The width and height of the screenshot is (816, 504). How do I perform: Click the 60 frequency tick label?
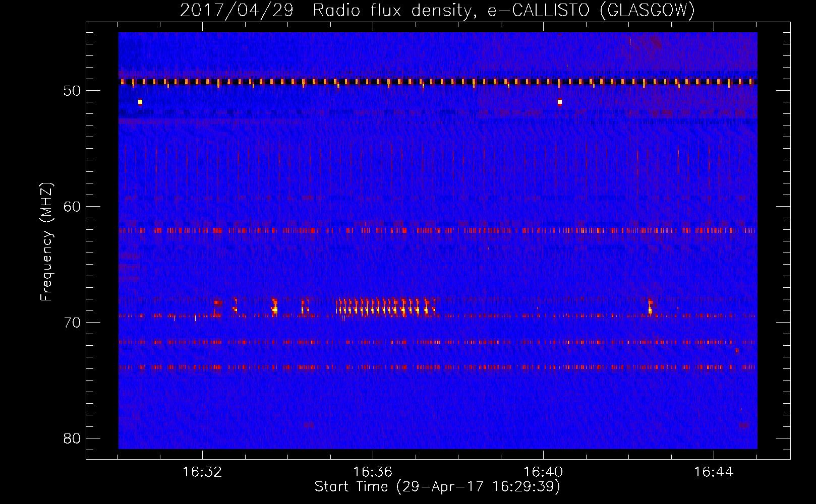(x=72, y=207)
